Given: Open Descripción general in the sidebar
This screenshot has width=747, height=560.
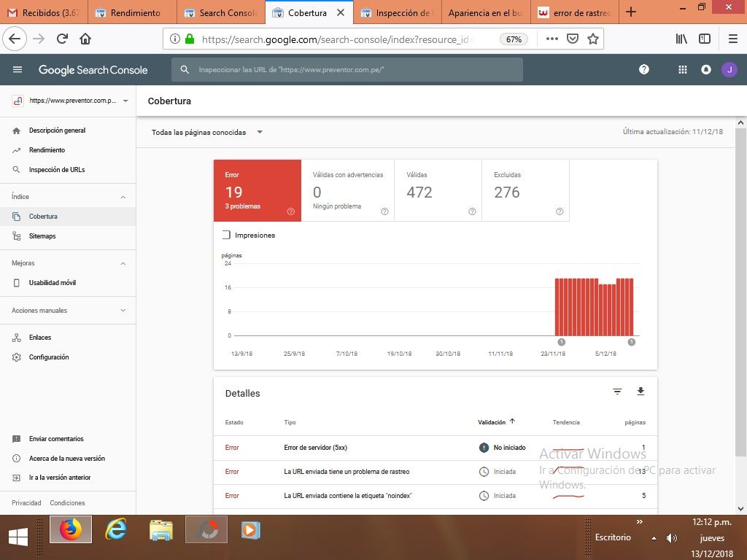Looking at the screenshot, I should click(68, 131).
